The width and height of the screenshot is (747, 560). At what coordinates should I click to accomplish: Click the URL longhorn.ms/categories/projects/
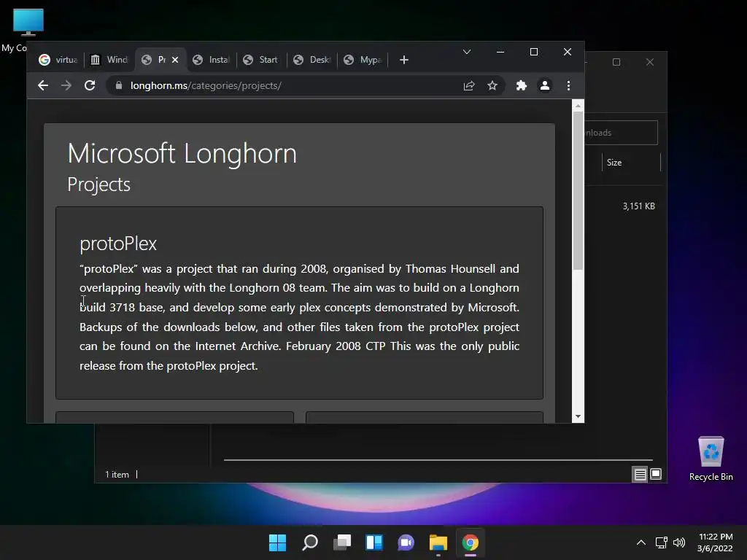click(x=206, y=86)
